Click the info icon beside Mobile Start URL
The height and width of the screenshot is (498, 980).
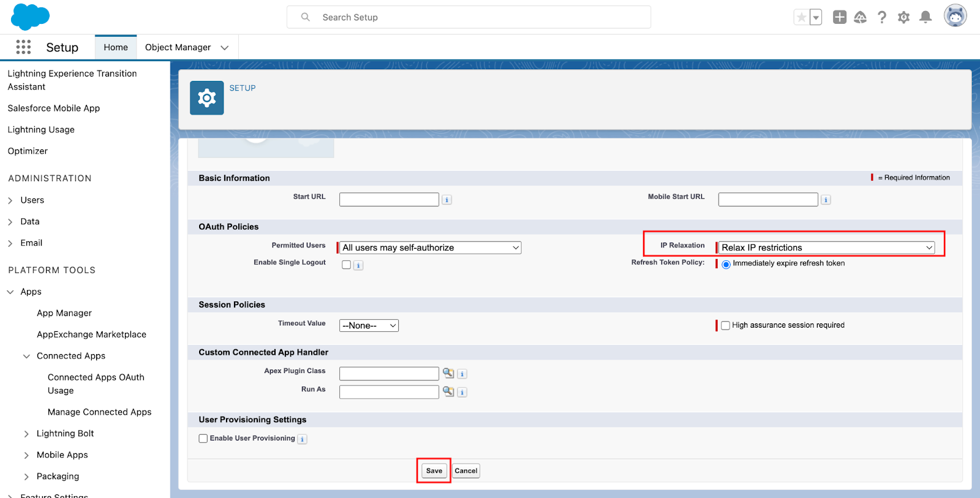pos(826,200)
